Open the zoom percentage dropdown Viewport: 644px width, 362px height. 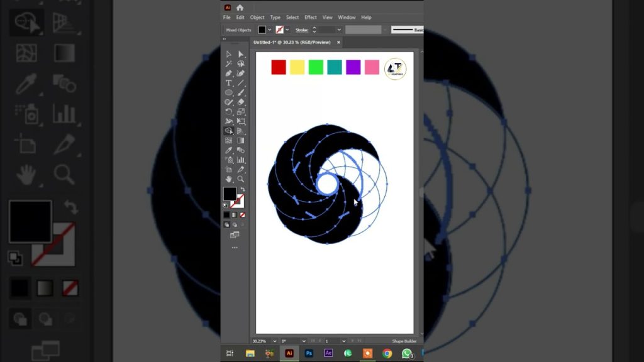274,341
